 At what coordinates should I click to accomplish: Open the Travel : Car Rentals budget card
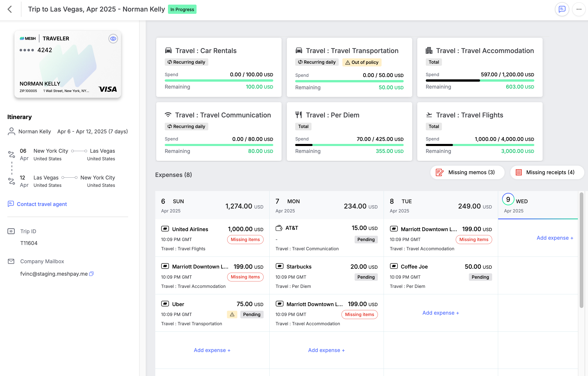pos(219,67)
